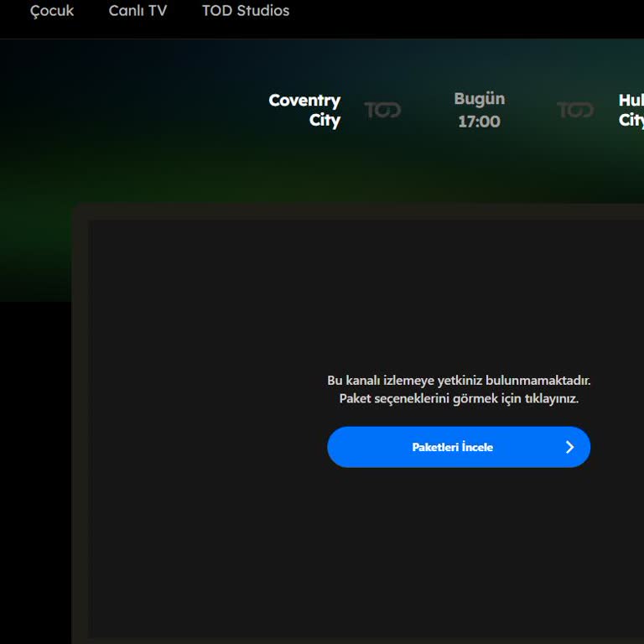The height and width of the screenshot is (644, 644).
Task: Select the Coventry City team name
Action: tap(304, 110)
